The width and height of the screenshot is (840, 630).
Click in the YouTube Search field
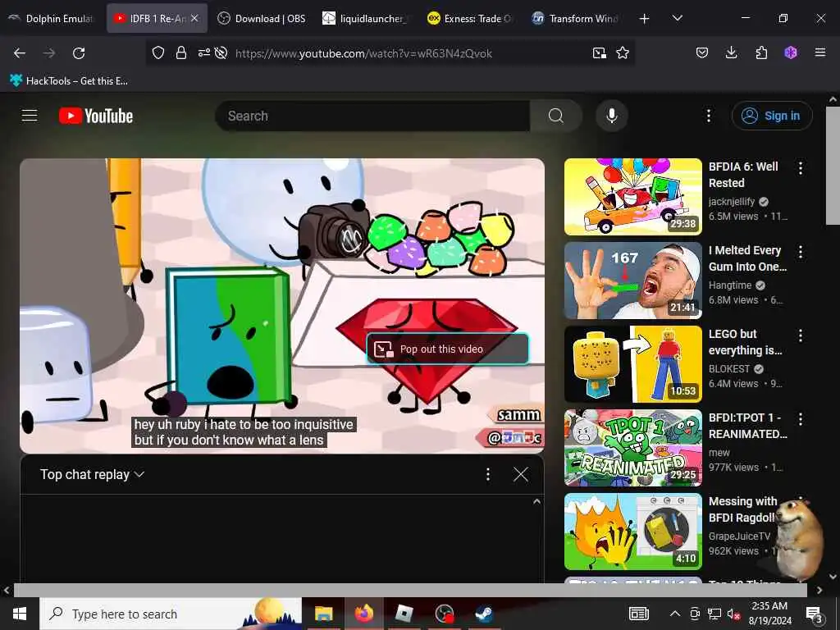coord(372,116)
